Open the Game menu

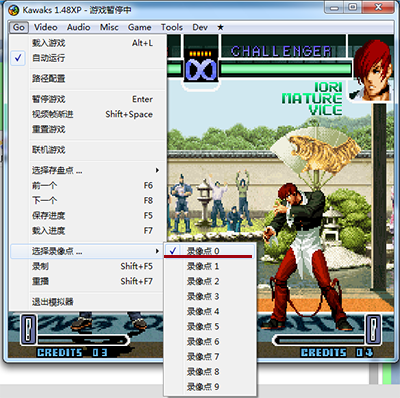[139, 27]
